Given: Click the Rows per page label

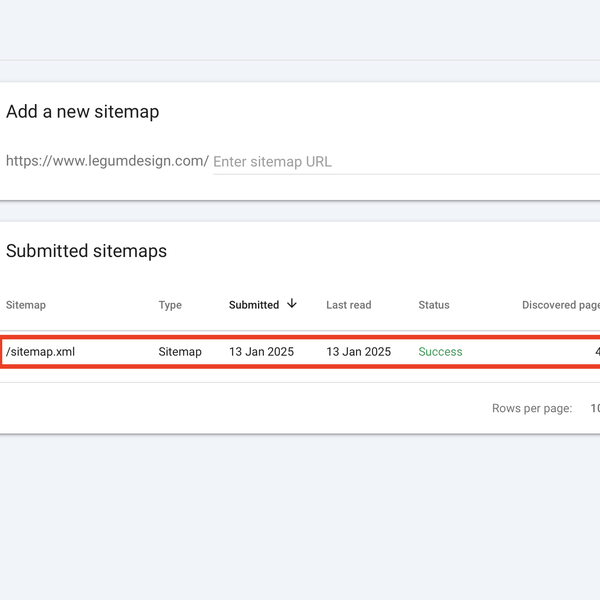Looking at the screenshot, I should tap(532, 409).
